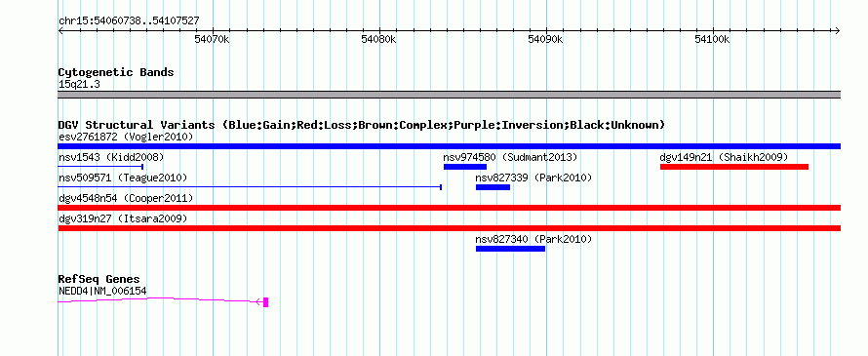This screenshot has height=356, width=868.
Task: Select the dgv319n27 (Itsara2009) red bar
Action: [x=449, y=228]
